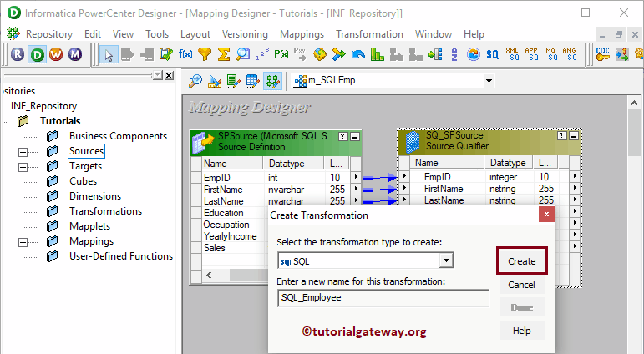Launch Workflow Manager with the W icon
The height and width of the screenshot is (354, 644).
[x=56, y=54]
